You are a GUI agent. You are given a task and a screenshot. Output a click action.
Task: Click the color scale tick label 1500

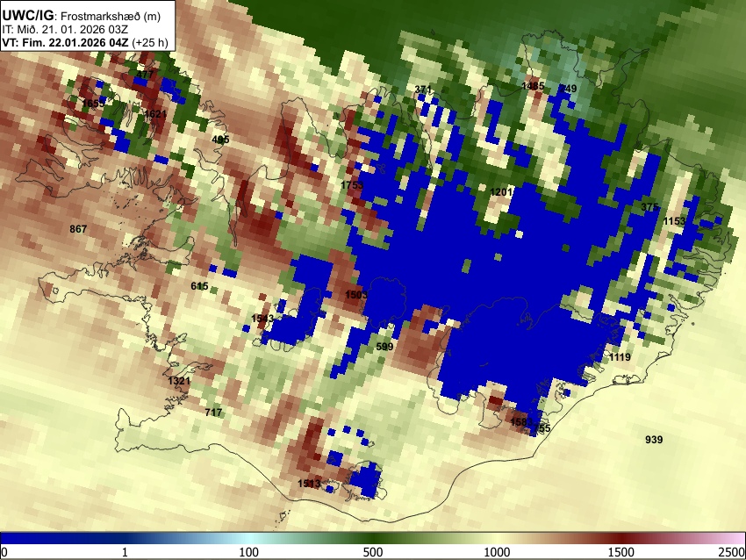tap(621, 552)
